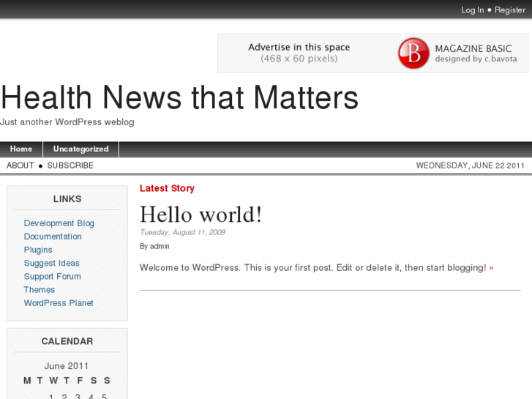Click the Health News that Matters title

pyautogui.click(x=179, y=98)
